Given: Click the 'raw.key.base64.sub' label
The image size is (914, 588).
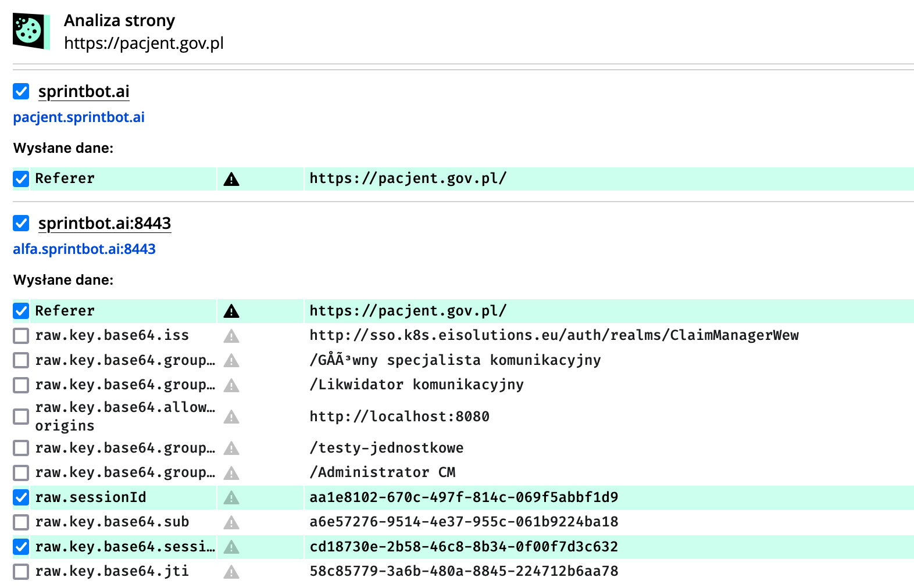Looking at the screenshot, I should (x=112, y=522).
